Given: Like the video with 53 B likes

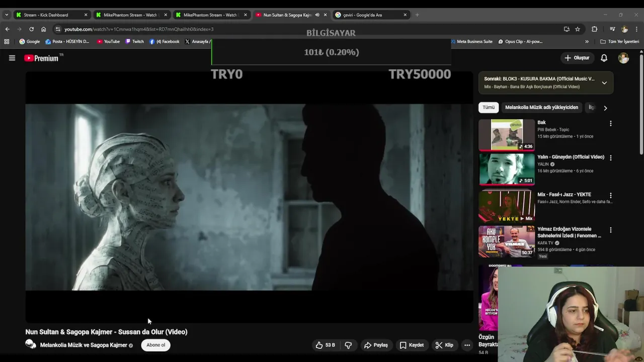Looking at the screenshot, I should (325, 345).
